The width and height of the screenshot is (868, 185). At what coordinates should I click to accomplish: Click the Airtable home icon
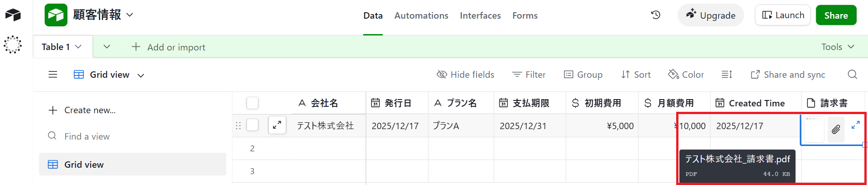click(x=13, y=15)
